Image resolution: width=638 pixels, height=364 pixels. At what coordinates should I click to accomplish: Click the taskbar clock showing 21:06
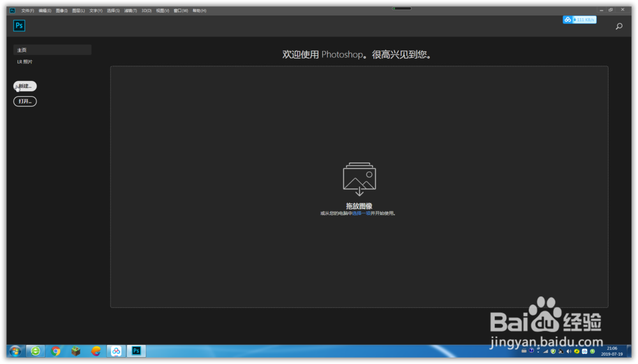coord(612,351)
